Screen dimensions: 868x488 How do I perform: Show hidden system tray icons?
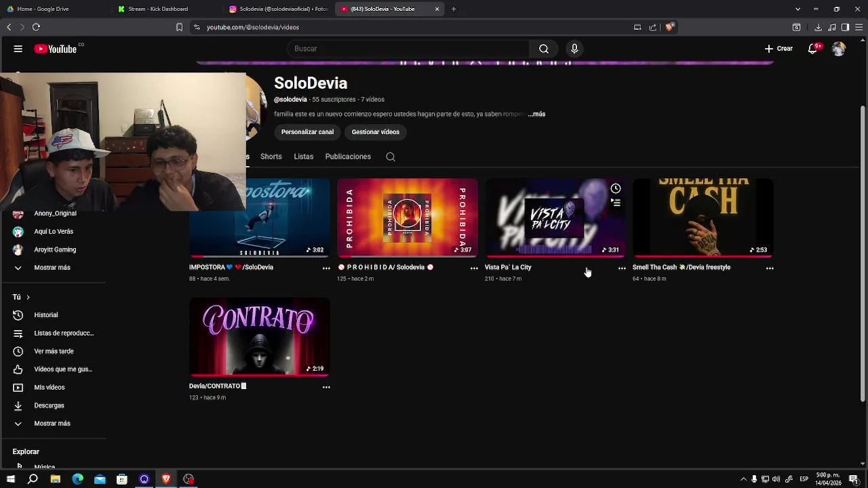(x=743, y=479)
